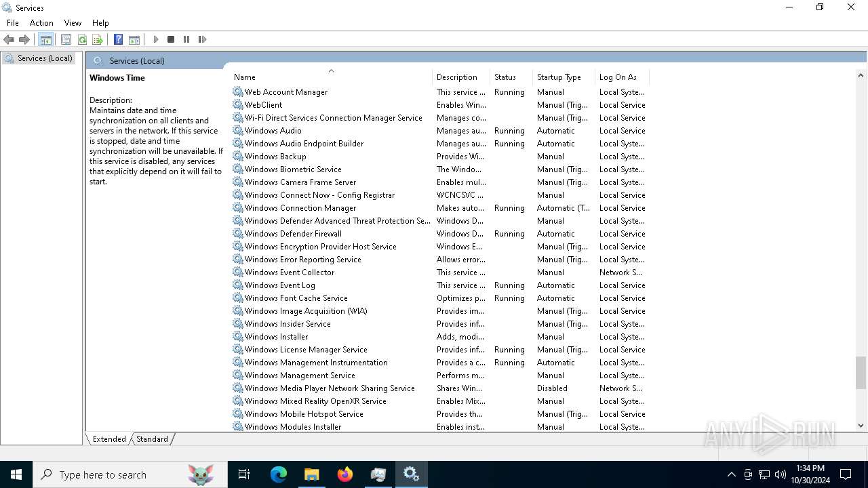868x488 pixels.
Task: Select Windows Encryption Provider Host Service
Action: pos(439,246)
